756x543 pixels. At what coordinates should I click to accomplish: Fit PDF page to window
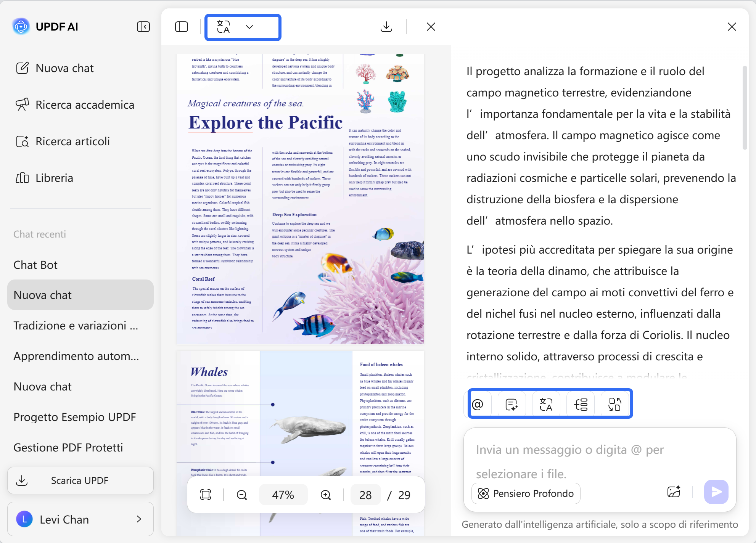tap(206, 495)
